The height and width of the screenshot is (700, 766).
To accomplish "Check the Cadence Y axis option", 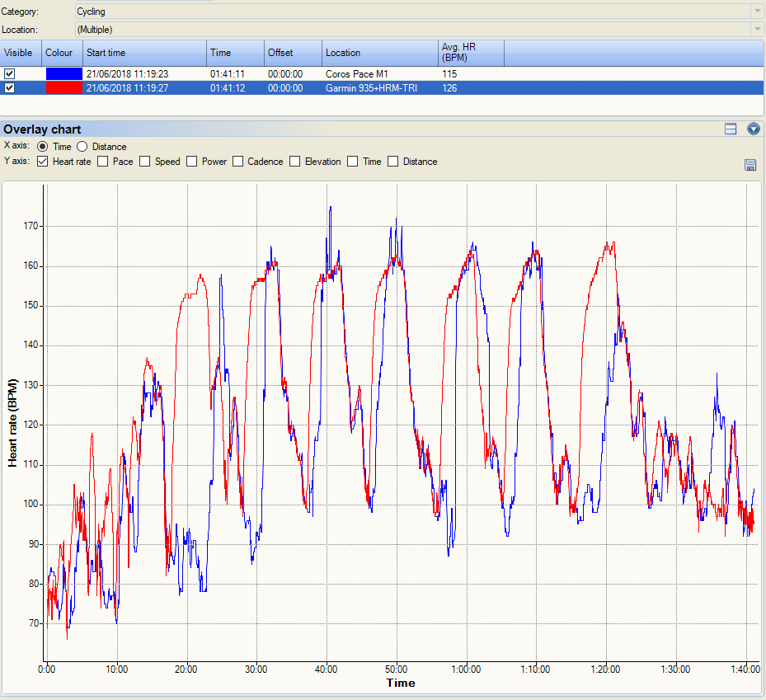I will (x=238, y=162).
